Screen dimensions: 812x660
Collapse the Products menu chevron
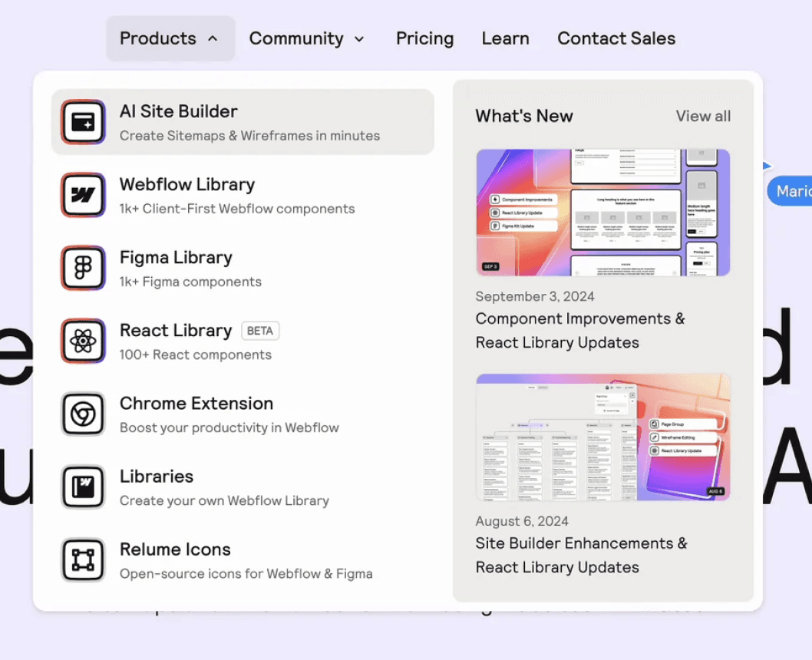pyautogui.click(x=213, y=39)
